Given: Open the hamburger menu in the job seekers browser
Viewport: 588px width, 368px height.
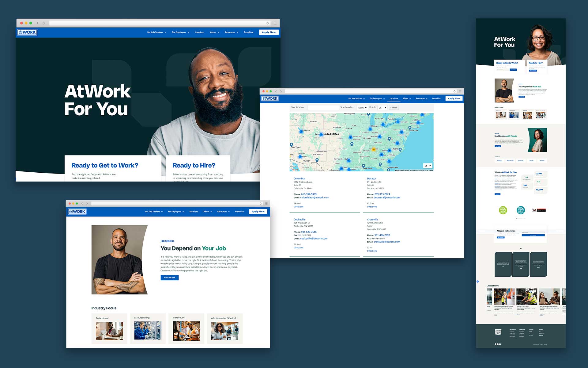Looking at the screenshot, I should pos(266,203).
